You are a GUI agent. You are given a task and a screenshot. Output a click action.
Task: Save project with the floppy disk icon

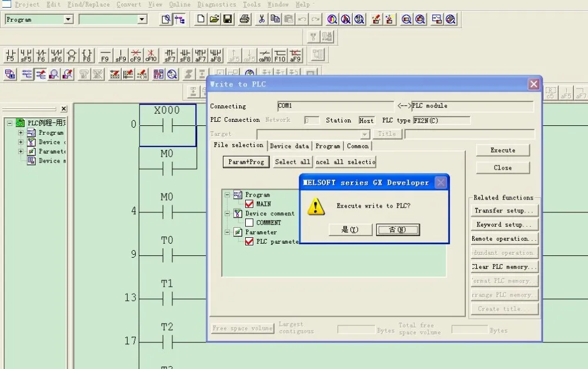(228, 19)
